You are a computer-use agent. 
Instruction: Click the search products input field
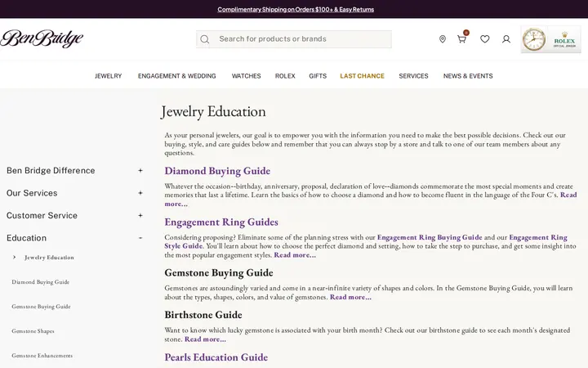tap(294, 39)
